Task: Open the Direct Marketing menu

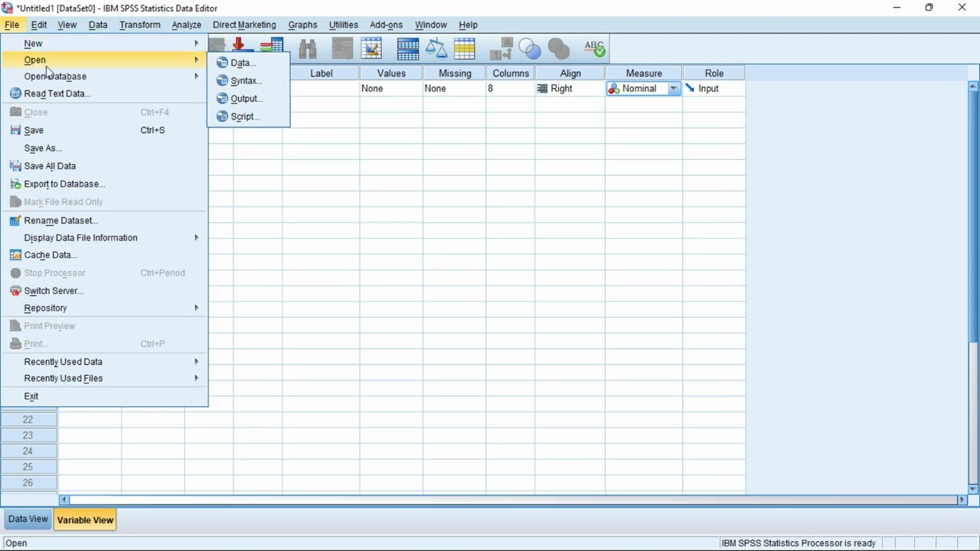Action: point(244,24)
